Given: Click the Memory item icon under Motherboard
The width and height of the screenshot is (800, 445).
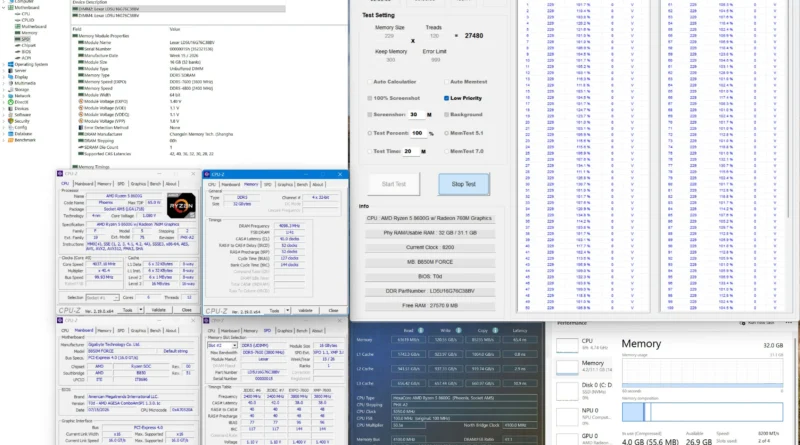Looking at the screenshot, I should coord(18,33).
